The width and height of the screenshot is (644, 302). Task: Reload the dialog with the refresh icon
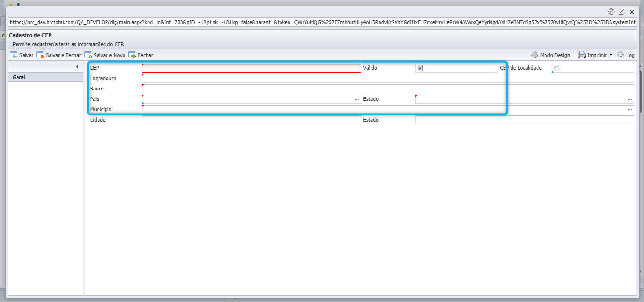click(x=611, y=12)
